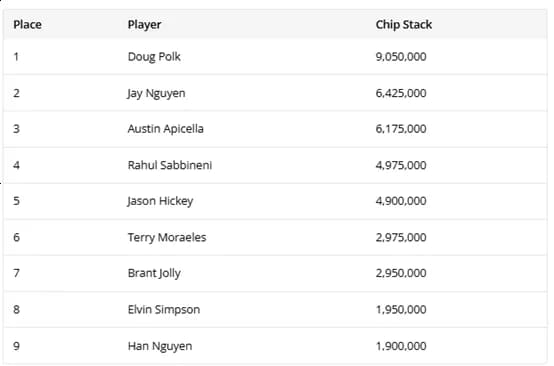554x366 pixels.
Task: Select the 1,950,000 chip stack
Action: pos(401,310)
